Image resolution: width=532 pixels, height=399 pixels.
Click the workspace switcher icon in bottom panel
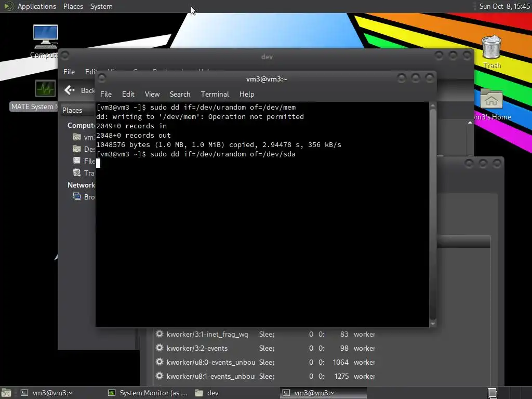[x=492, y=393]
